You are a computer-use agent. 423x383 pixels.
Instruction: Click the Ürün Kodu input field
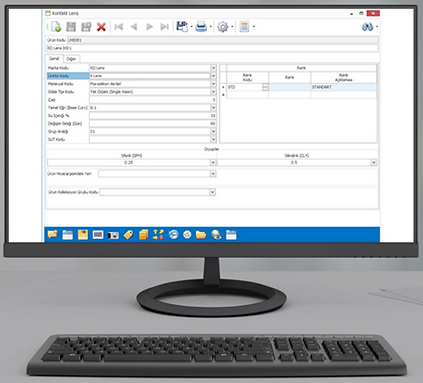click(222, 40)
